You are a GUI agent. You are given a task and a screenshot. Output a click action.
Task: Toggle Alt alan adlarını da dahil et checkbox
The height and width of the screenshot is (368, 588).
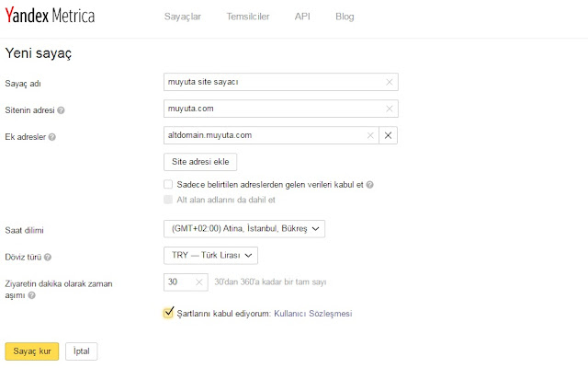168,200
